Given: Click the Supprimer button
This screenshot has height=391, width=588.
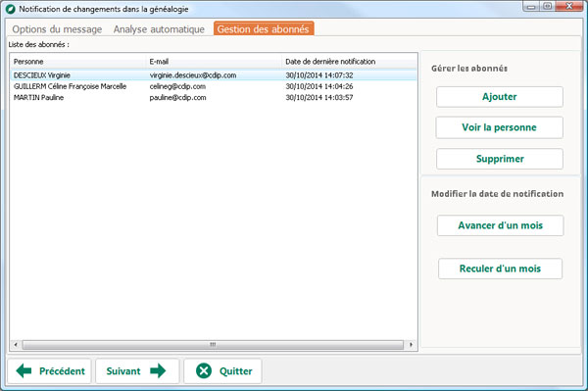Looking at the screenshot, I should tap(500, 159).
